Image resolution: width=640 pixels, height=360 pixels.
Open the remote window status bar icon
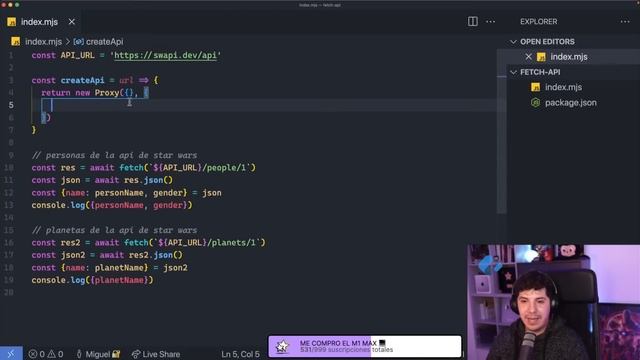11,354
